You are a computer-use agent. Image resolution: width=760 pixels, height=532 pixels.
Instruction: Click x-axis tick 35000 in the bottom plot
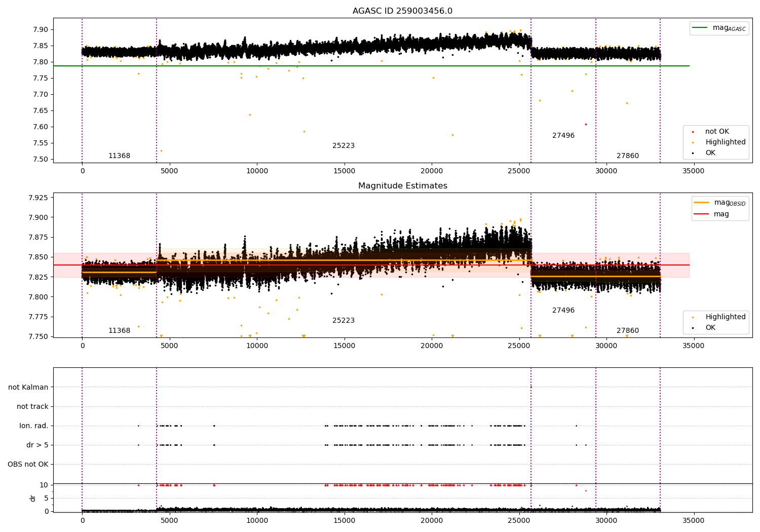694,520
